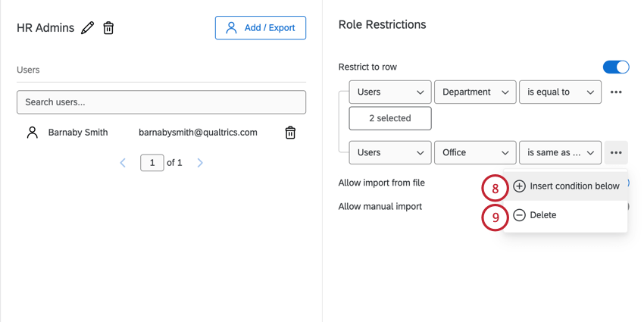
Task: Open the first Users dropdown
Action: [x=389, y=92]
